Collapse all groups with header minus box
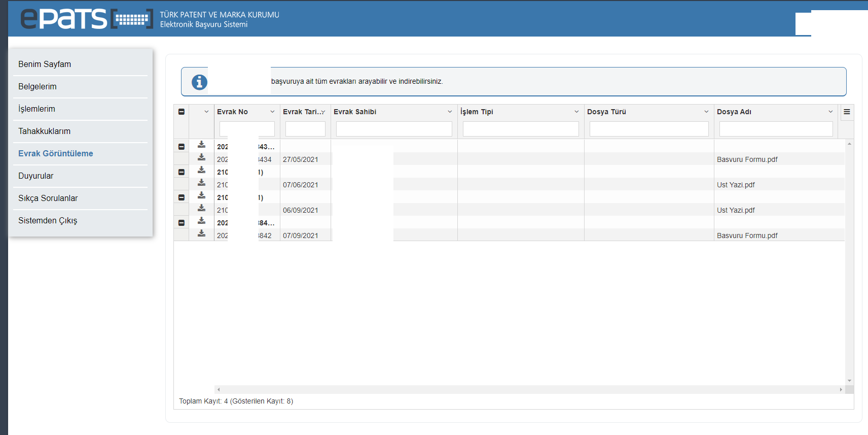868x435 pixels. coord(182,112)
